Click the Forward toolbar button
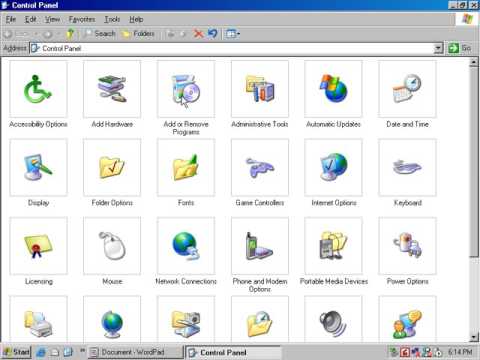This screenshot has width=480, height=360. pyautogui.click(x=48, y=34)
